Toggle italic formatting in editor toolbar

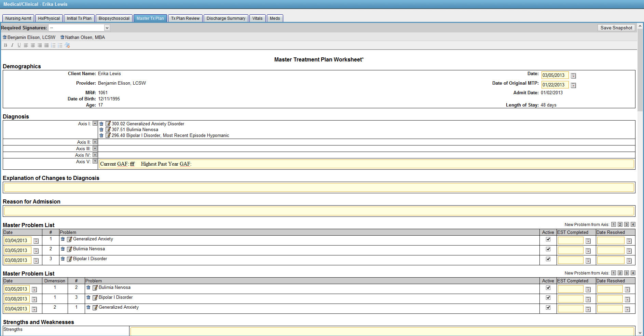click(12, 45)
